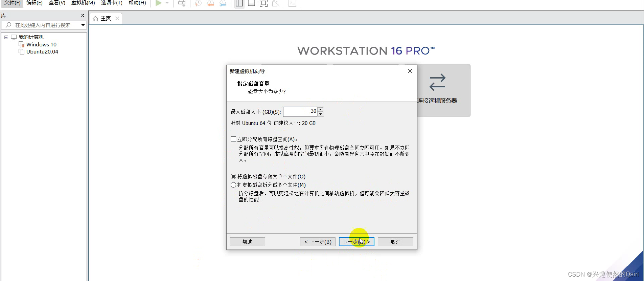Click the 帮助 button in wizard
Screen dimensions: 644x281
247,242
